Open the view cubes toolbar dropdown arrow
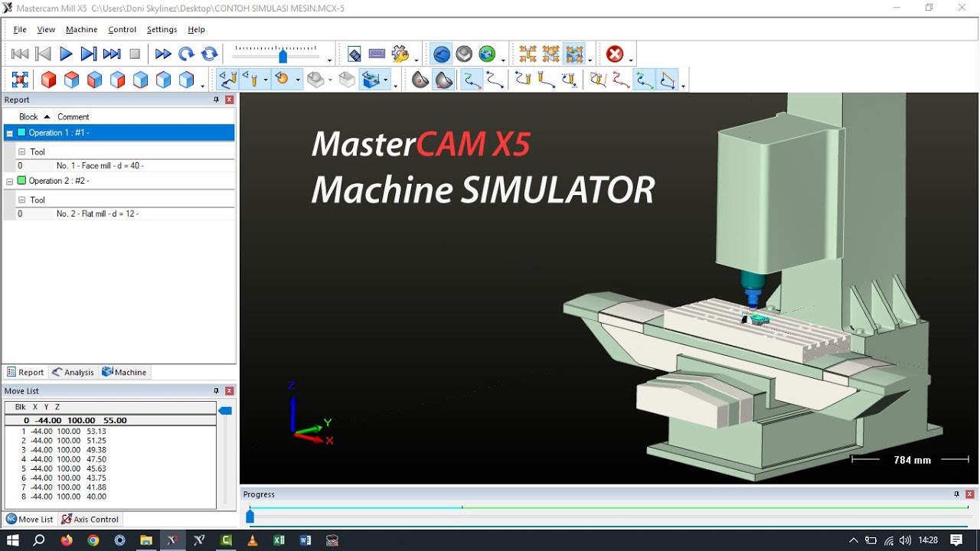This screenshot has width=980, height=551. tap(203, 86)
